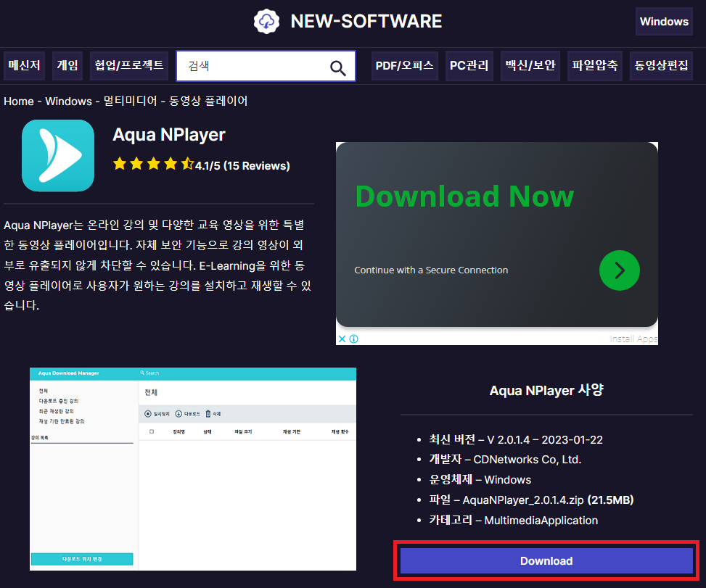
Task: Open the PDF/오피스 category
Action: coord(405,66)
